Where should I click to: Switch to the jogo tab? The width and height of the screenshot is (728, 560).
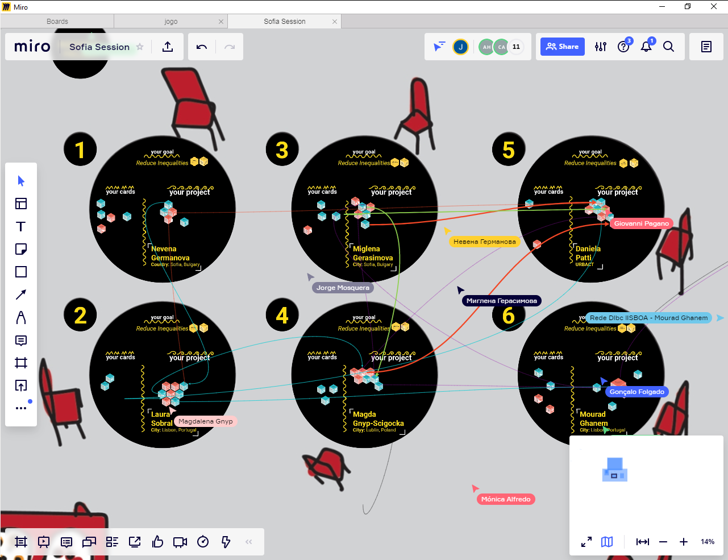pos(171,22)
